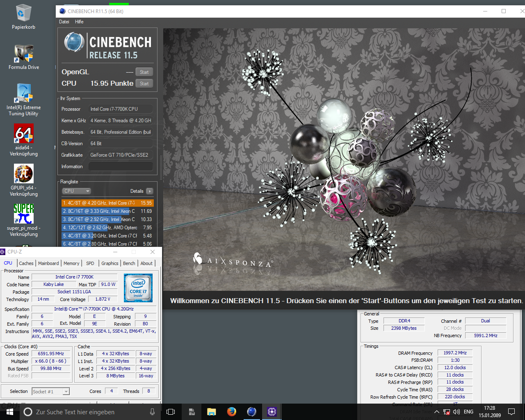Viewport: 525px width, 420px height.
Task: Open the Windows Start menu
Action: (10, 412)
